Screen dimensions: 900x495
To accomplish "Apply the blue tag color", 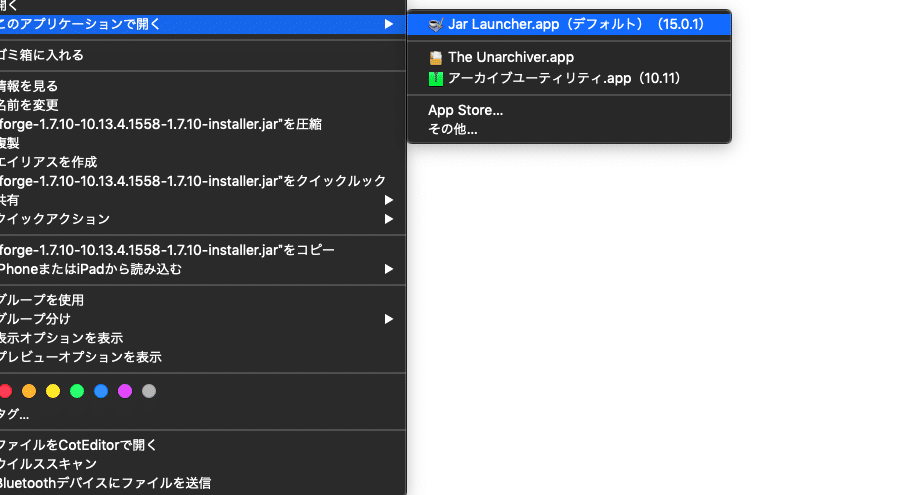I will tap(101, 391).
